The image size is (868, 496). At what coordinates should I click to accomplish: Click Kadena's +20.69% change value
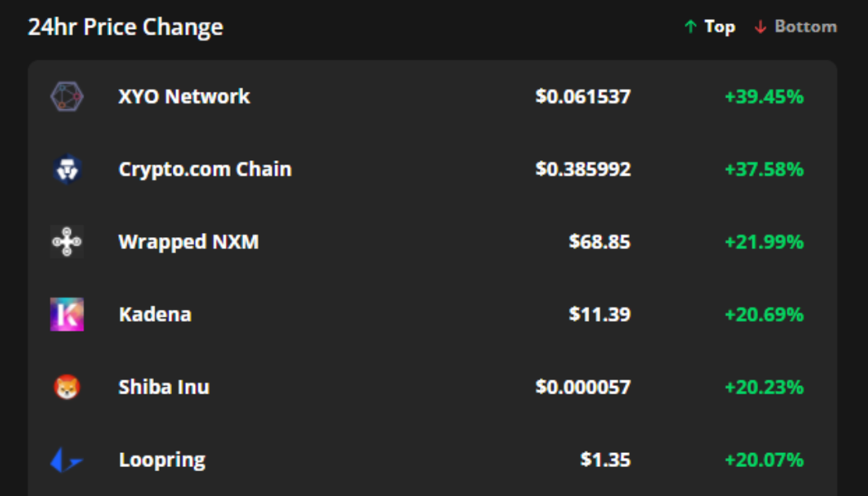click(764, 315)
